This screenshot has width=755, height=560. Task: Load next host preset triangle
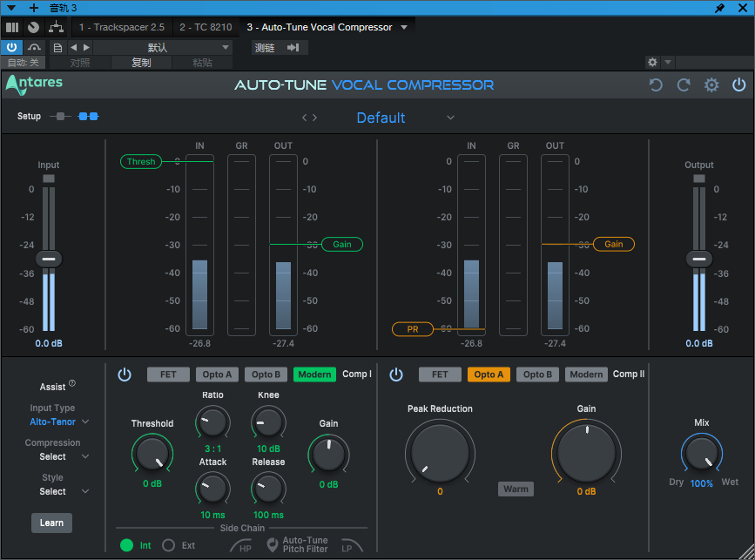(x=86, y=47)
